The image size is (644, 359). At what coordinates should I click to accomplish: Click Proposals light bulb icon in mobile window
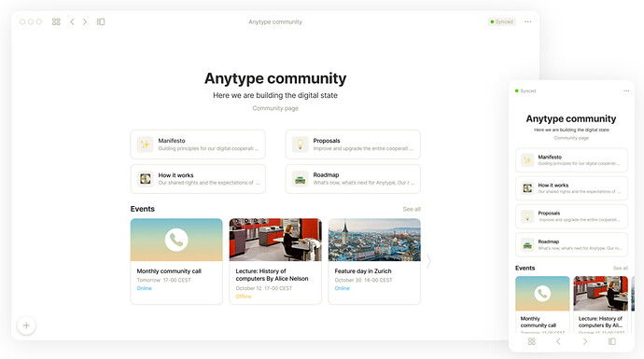point(527,216)
